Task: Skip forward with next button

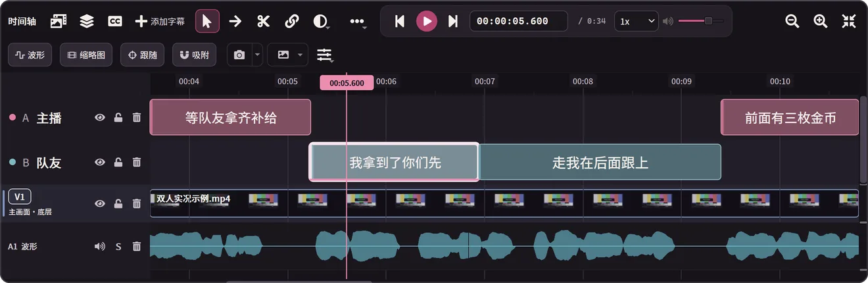Action: (453, 21)
